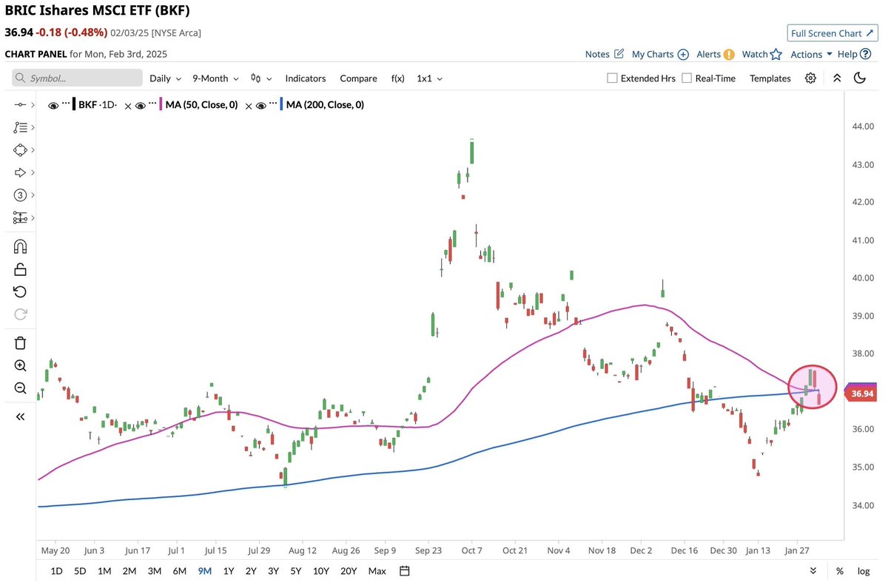Image resolution: width=888 pixels, height=588 pixels.
Task: Open the Templates menu
Action: click(x=770, y=78)
